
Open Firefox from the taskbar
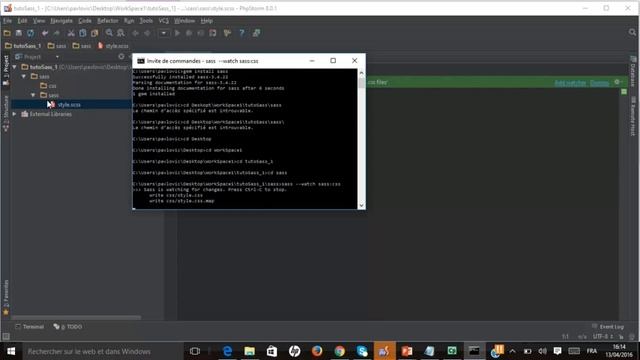317,351
